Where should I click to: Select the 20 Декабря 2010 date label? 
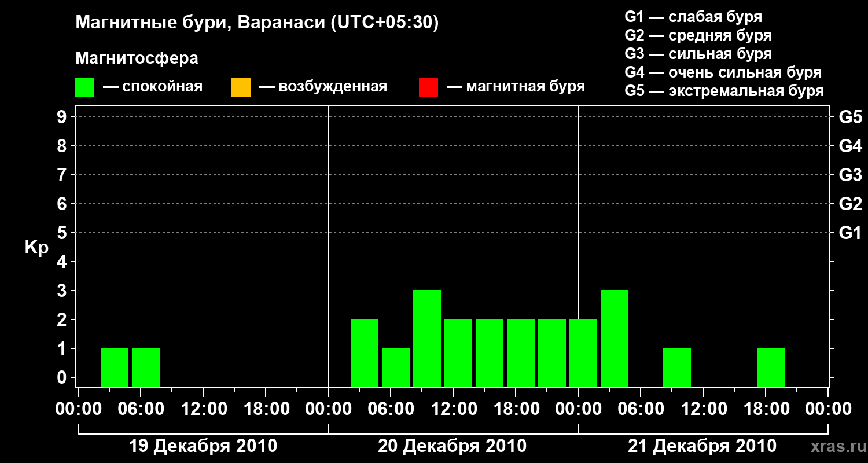point(453,446)
